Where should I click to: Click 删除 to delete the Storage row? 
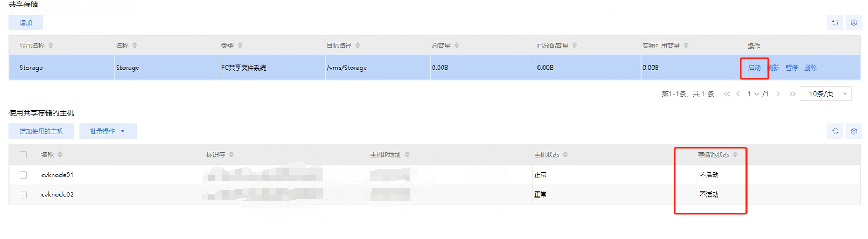pyautogui.click(x=810, y=68)
